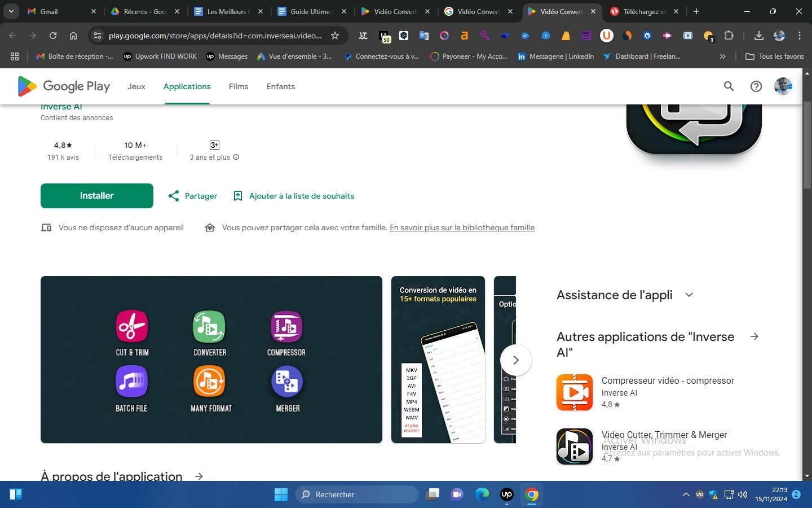Open more apps from Inverse AI arrow
Image resolution: width=812 pixels, height=508 pixels.
[754, 336]
